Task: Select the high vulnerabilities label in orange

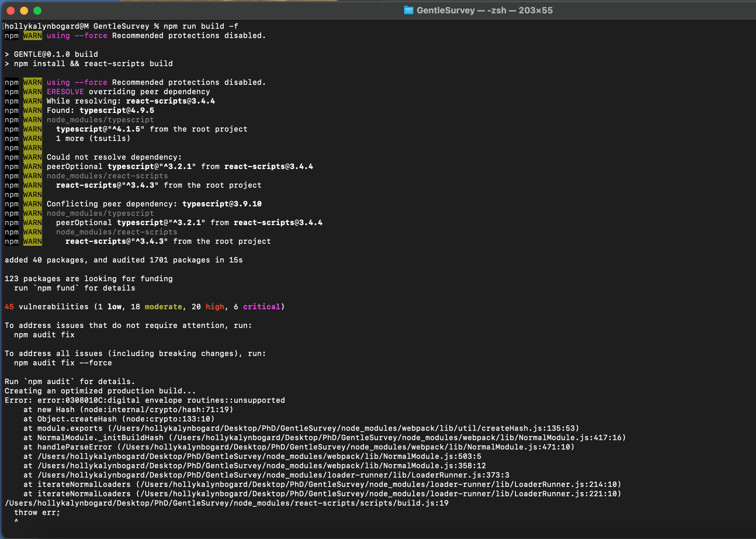Action: pos(215,307)
